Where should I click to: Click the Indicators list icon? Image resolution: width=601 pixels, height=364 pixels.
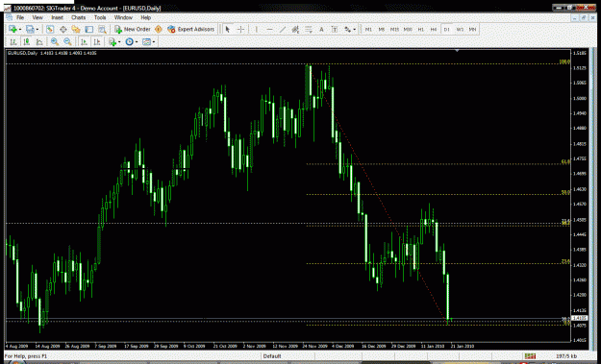coord(113,41)
